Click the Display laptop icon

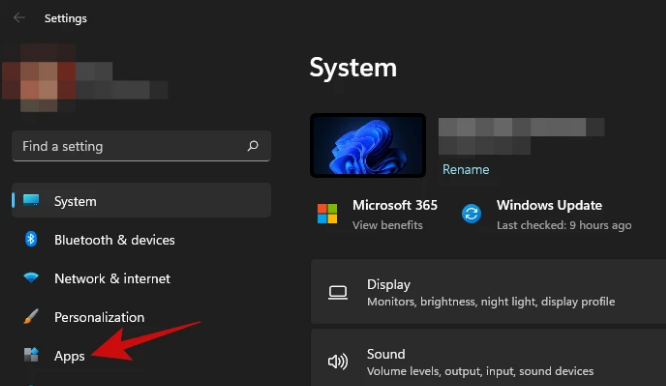[338, 293]
